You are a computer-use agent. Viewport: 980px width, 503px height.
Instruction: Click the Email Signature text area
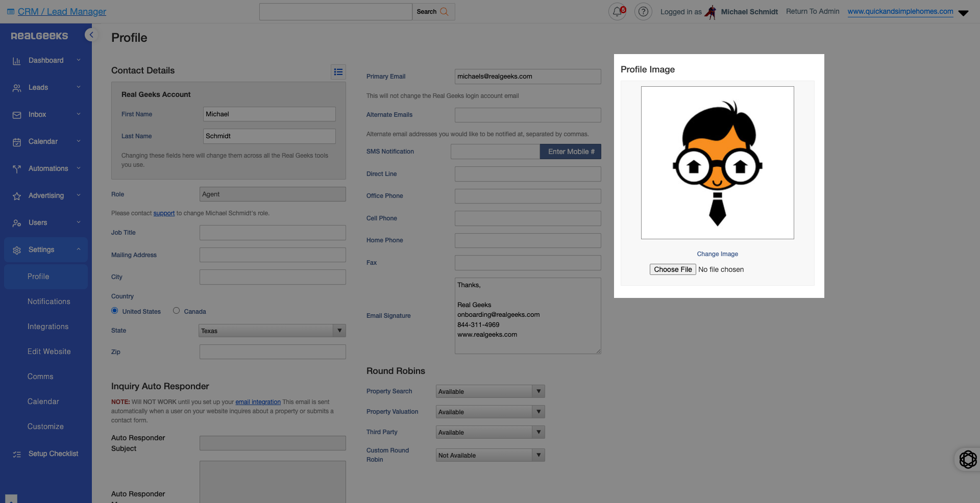click(x=528, y=316)
